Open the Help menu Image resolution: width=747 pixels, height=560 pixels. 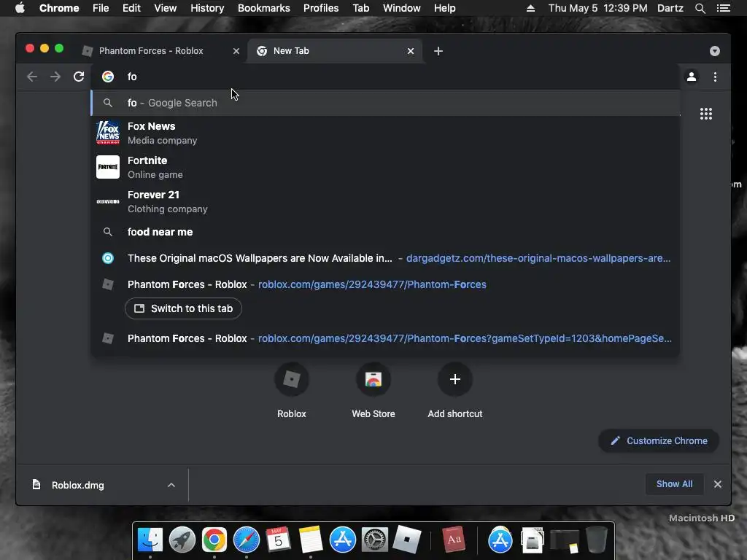point(444,8)
